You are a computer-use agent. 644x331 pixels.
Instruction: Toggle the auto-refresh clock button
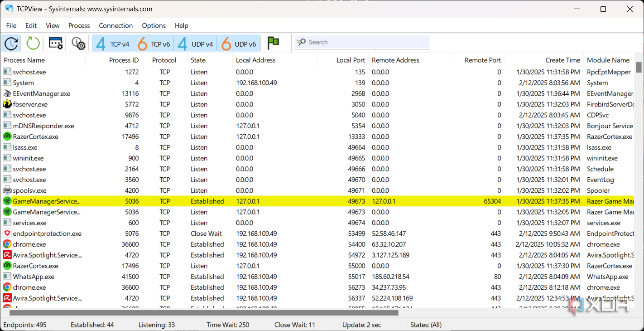[x=11, y=43]
